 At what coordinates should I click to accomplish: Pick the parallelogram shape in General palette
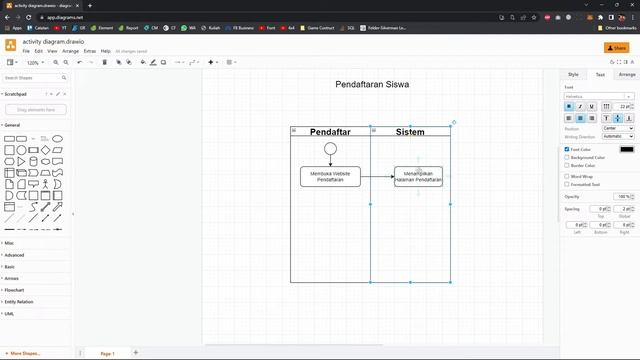[58, 150]
